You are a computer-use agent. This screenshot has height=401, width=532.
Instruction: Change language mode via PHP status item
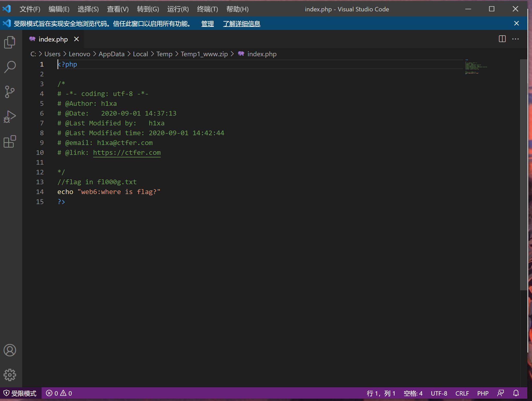click(x=483, y=393)
